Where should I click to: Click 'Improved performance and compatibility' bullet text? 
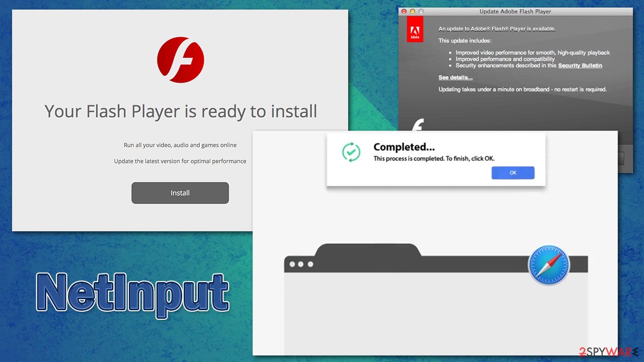tap(505, 59)
